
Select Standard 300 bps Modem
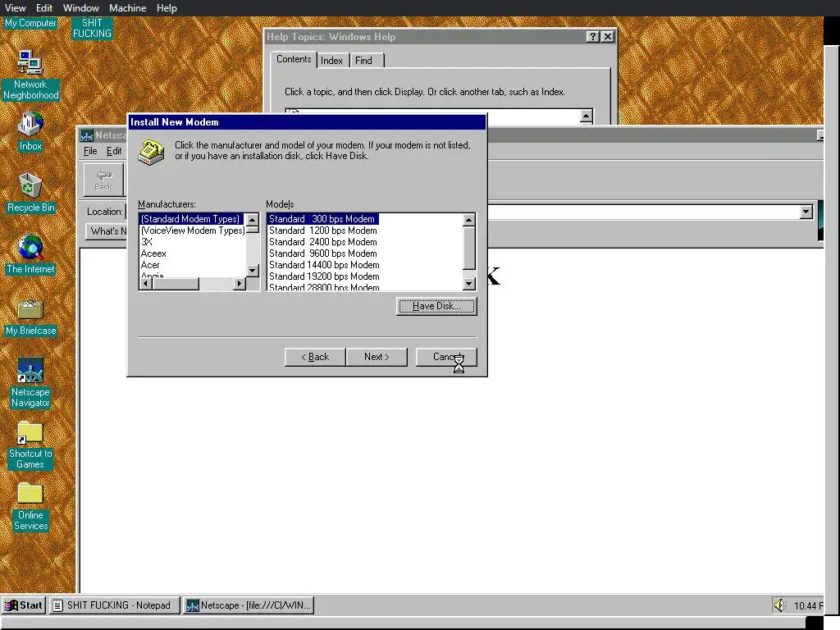322,218
